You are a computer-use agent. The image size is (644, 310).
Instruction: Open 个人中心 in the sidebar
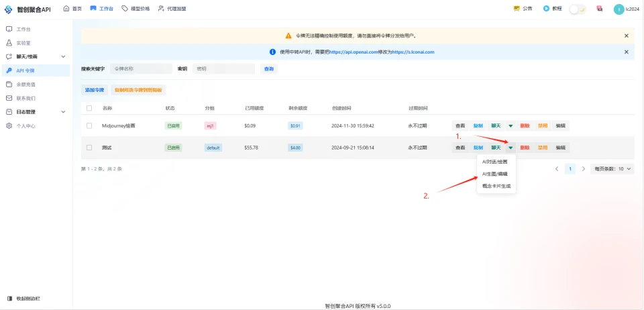36,126
